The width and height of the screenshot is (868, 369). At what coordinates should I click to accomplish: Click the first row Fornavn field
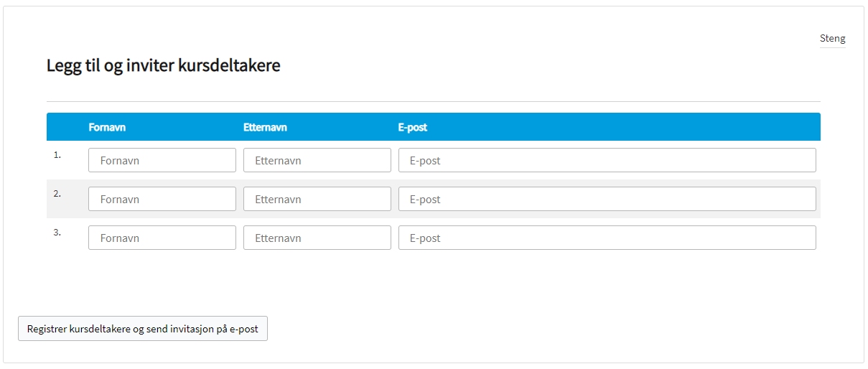[x=162, y=160]
